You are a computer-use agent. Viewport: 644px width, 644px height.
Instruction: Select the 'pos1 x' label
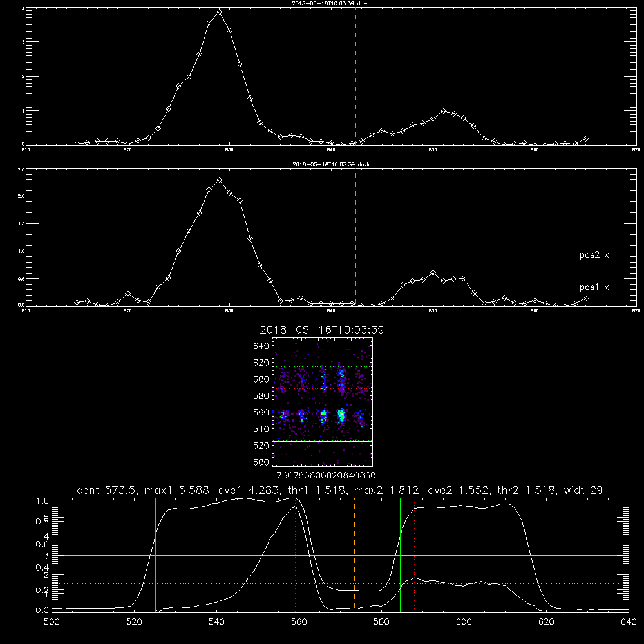pyautogui.click(x=594, y=287)
